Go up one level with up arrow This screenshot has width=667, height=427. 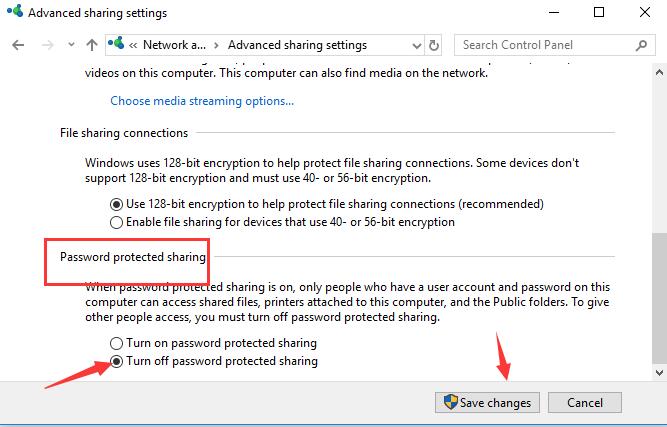pos(92,45)
